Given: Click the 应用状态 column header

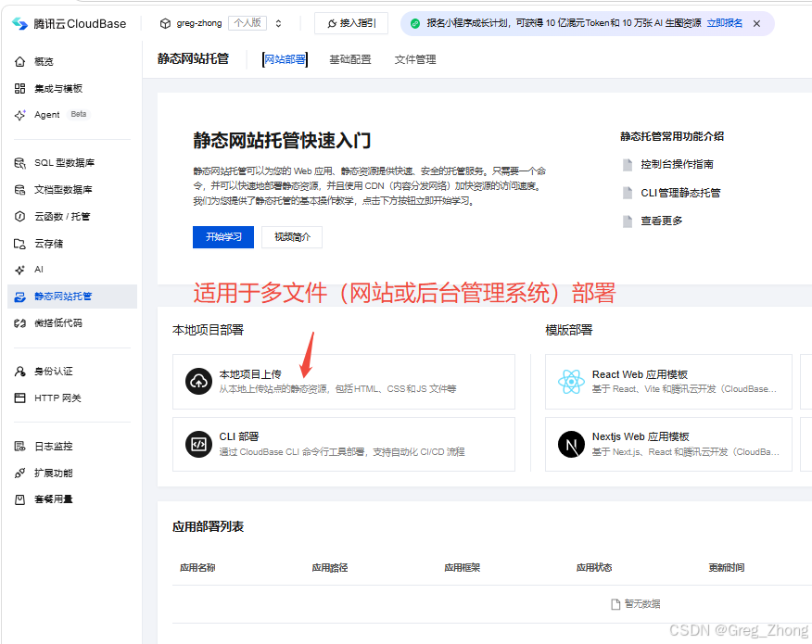Looking at the screenshot, I should point(594,568).
